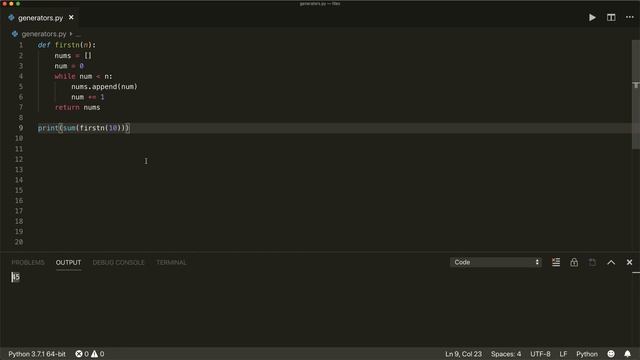Switch to the TERMINAL panel tab

(171, 262)
